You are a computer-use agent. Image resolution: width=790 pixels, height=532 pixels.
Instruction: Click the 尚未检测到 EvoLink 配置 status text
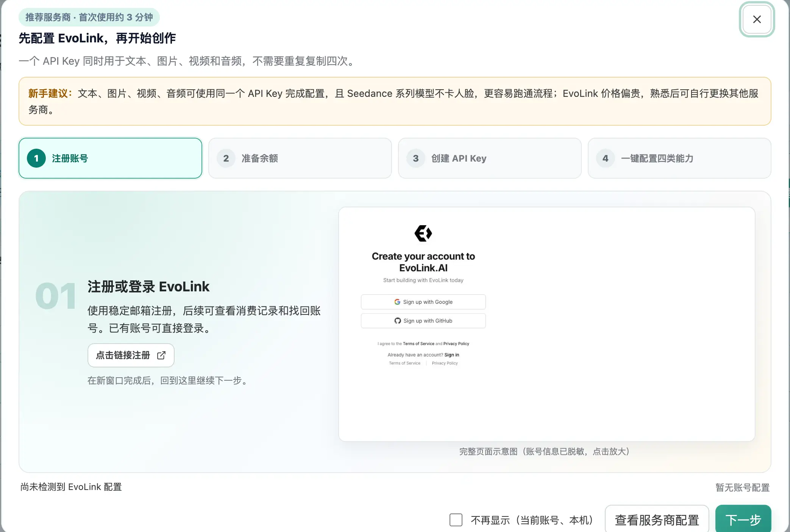click(x=71, y=487)
